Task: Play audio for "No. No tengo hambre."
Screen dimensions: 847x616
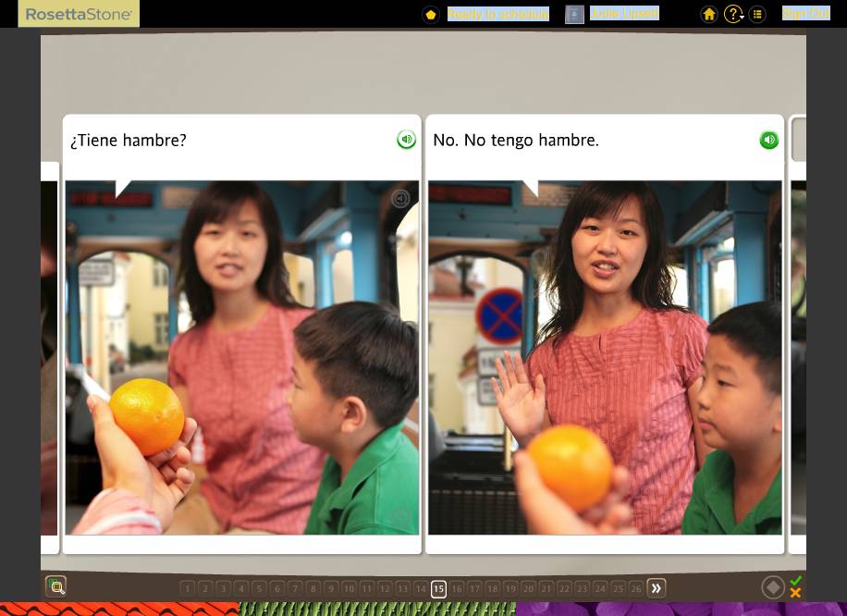Action: coord(768,140)
